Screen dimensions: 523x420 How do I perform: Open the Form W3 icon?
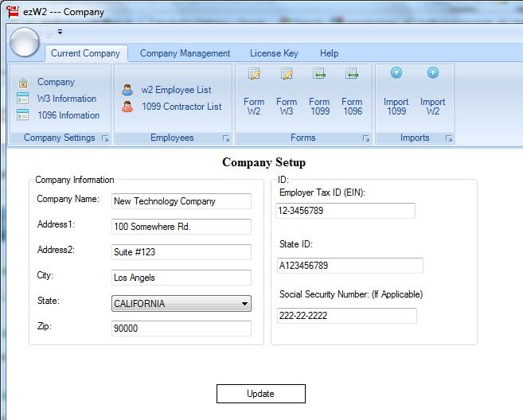pos(287,74)
